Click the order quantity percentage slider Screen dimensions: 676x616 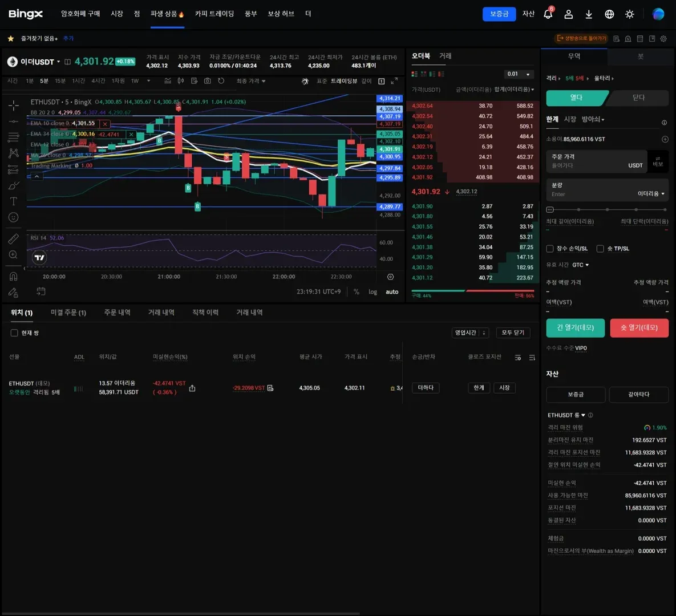tap(607, 209)
